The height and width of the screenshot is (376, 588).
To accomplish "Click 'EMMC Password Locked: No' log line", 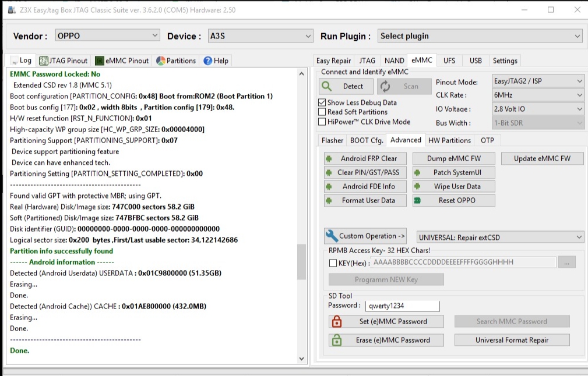I will 55,74.
